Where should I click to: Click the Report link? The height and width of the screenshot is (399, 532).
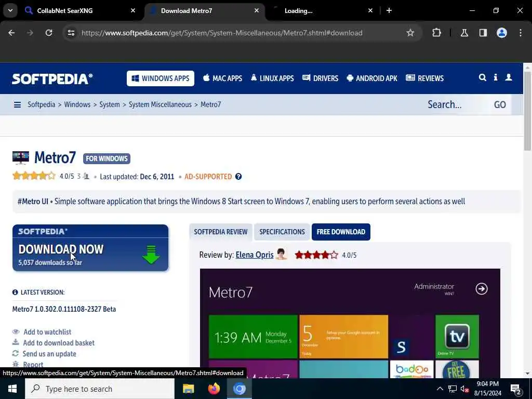click(x=33, y=364)
